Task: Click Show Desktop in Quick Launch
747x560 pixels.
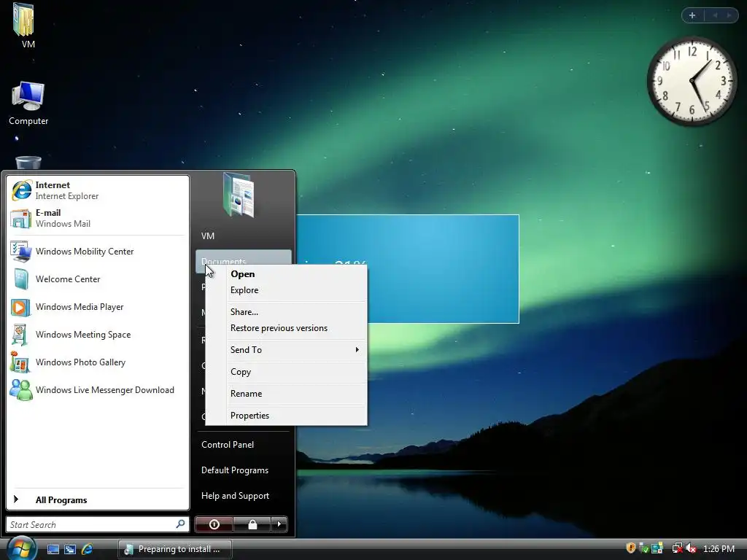Action: coord(53,549)
